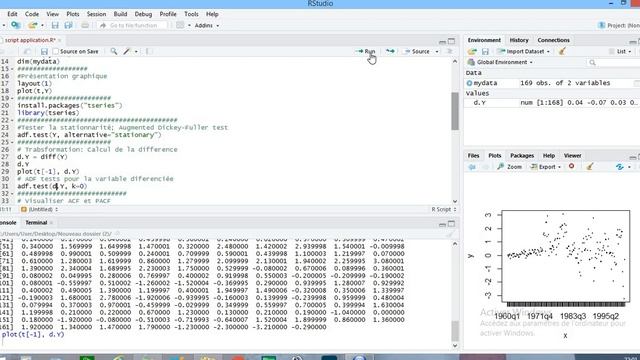Screen dimensions: 640x360
Task: Minimize the console pane
Action: (442, 224)
